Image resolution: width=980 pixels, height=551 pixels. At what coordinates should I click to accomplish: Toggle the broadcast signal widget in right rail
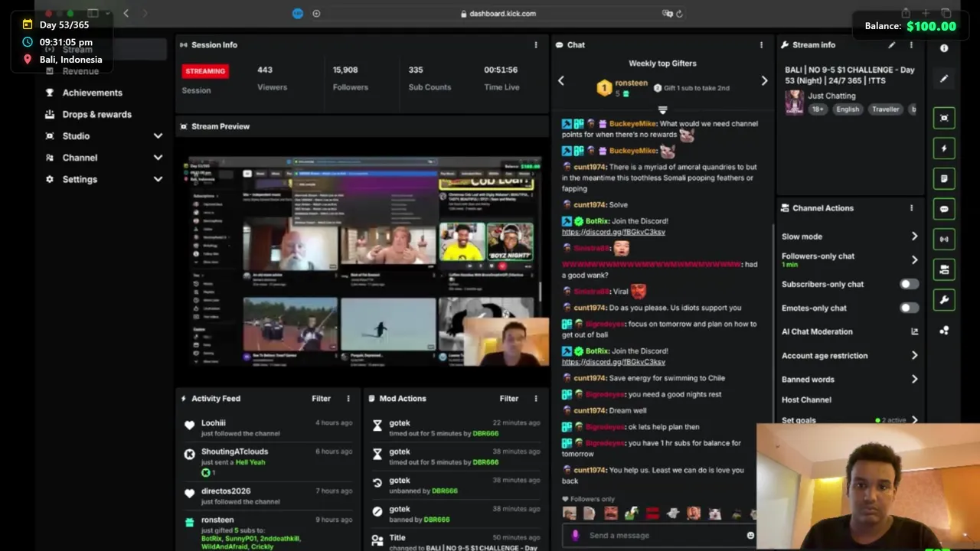coord(944,239)
